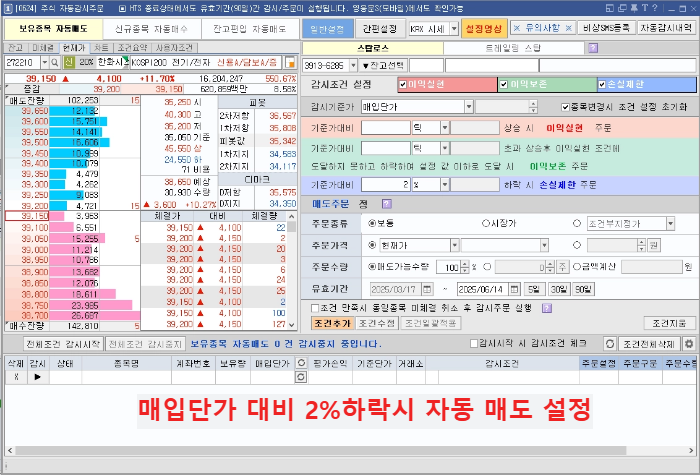
Task: Click the 자동감시내역 button
Action: click(x=666, y=28)
